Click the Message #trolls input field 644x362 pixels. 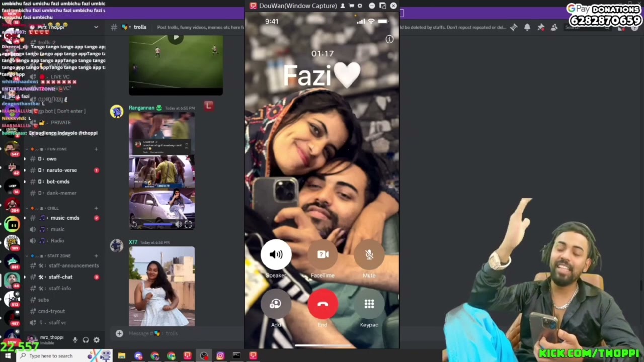click(176, 333)
